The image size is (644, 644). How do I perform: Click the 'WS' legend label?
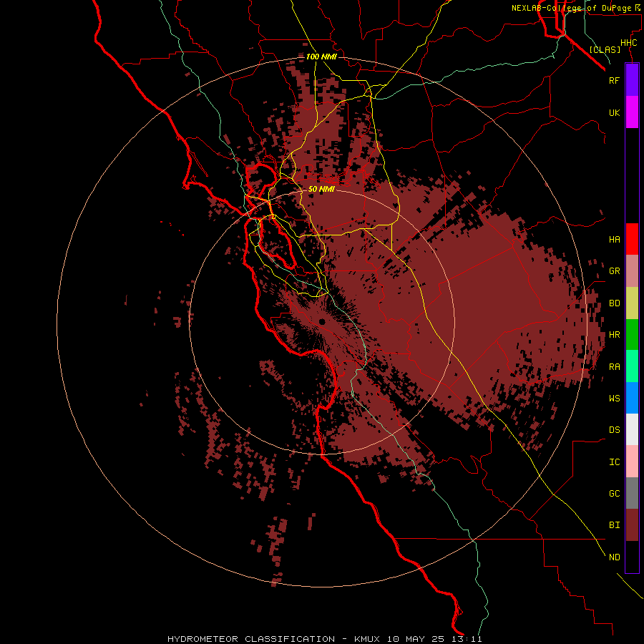pos(614,398)
